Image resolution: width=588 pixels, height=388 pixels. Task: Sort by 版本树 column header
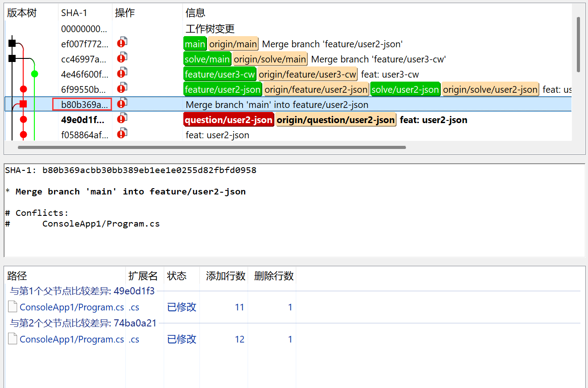[22, 13]
